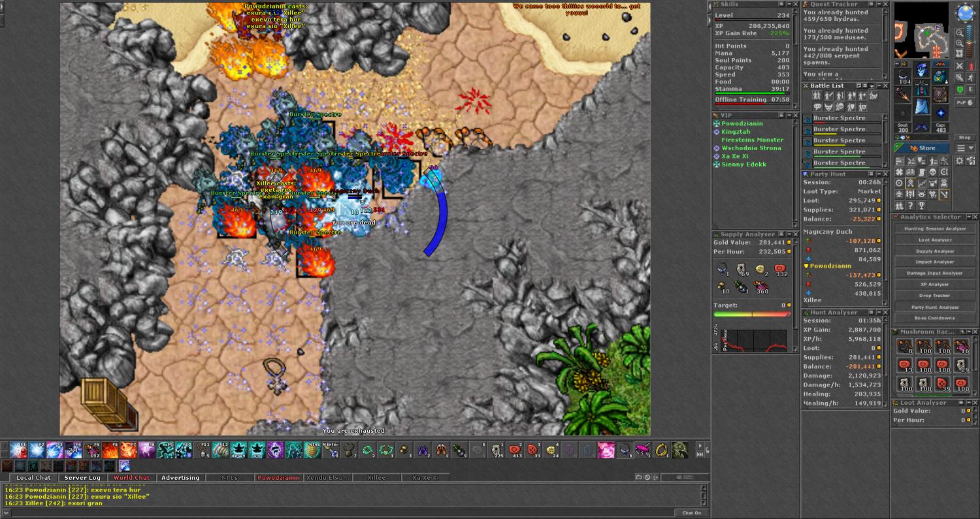Open the VIP panel menu button
The width and height of the screenshot is (980, 519).
point(781,115)
